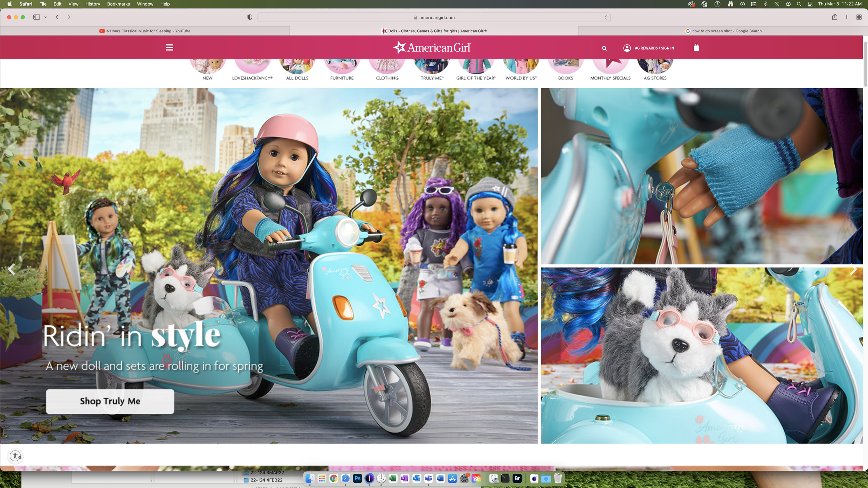This screenshot has height=488, width=868.
Task: Open the accessibility options bubble
Action: pyautogui.click(x=15, y=456)
